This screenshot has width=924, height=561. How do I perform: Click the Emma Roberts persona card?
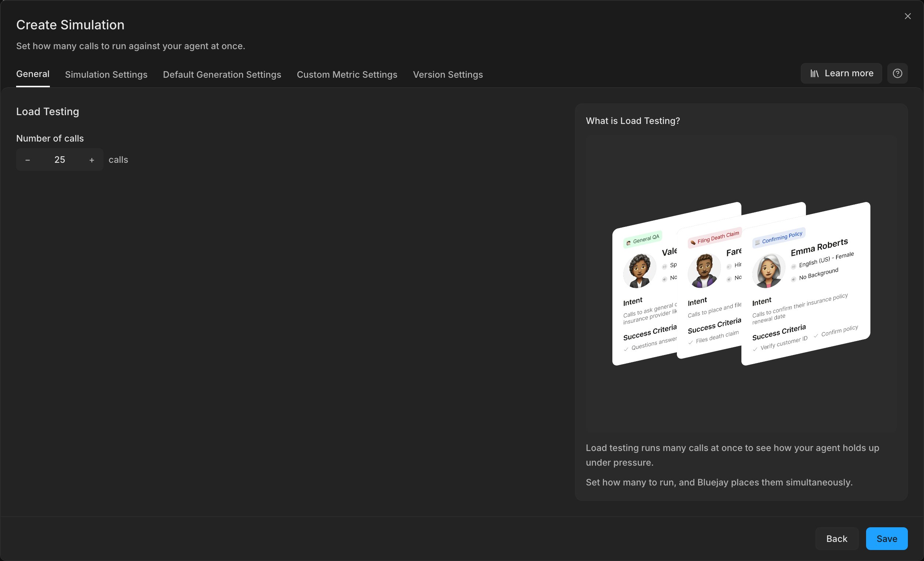click(806, 284)
